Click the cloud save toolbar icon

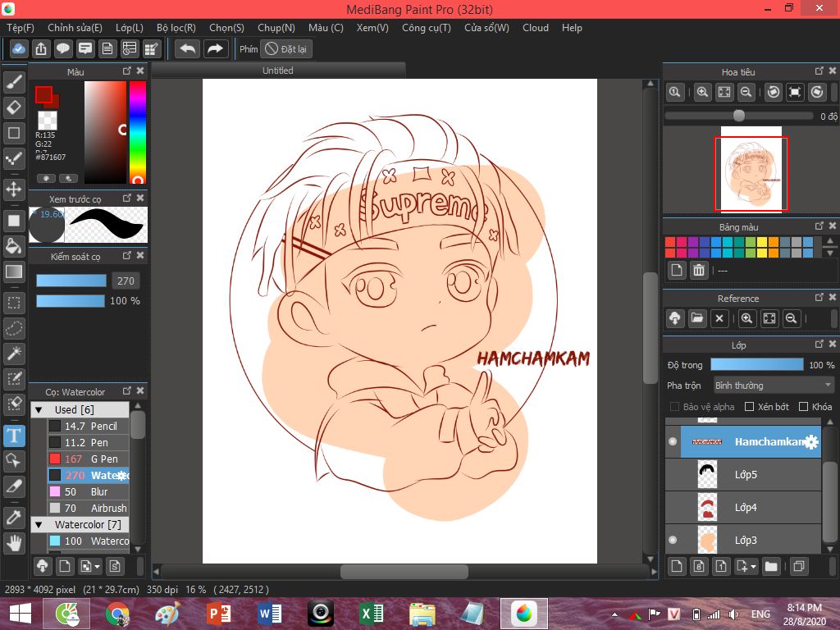[19, 48]
